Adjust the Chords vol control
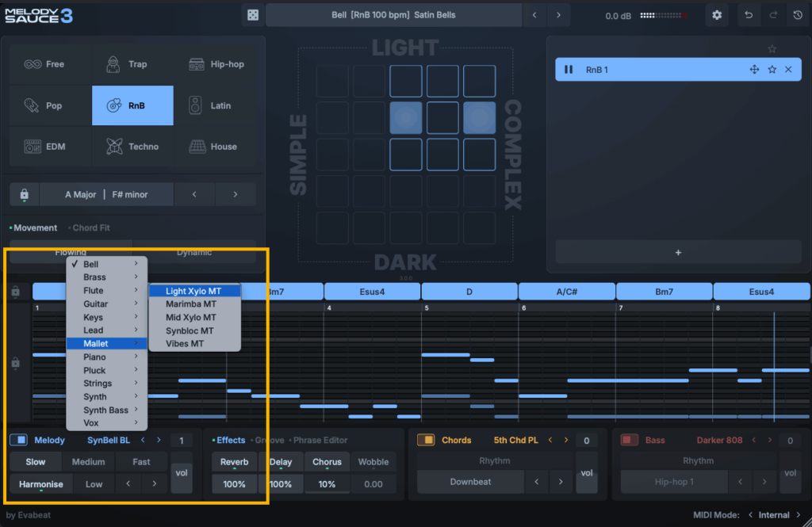 [587, 472]
